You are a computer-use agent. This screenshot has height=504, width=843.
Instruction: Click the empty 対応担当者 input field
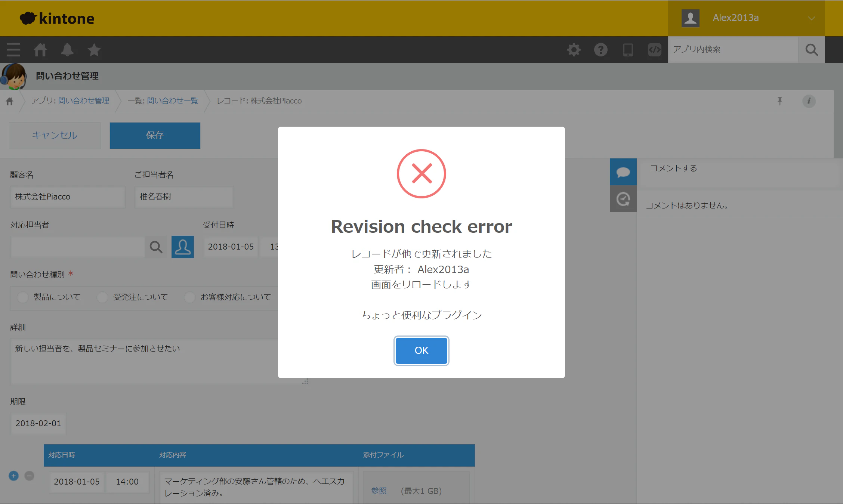click(x=77, y=247)
